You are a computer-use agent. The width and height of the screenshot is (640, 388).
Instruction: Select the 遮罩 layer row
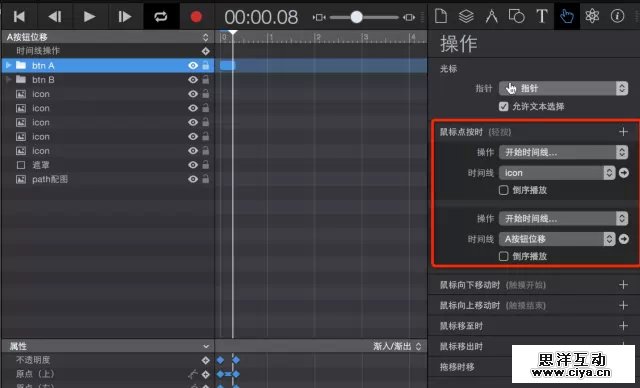[108, 165]
